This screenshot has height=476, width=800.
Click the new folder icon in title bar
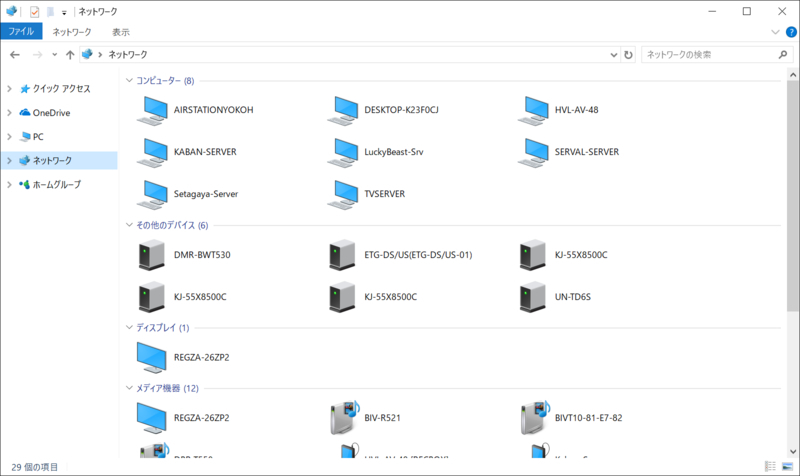[x=50, y=11]
